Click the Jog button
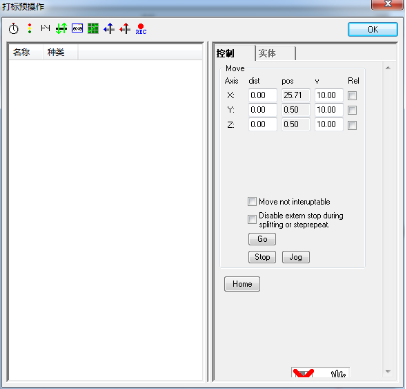 296,257
